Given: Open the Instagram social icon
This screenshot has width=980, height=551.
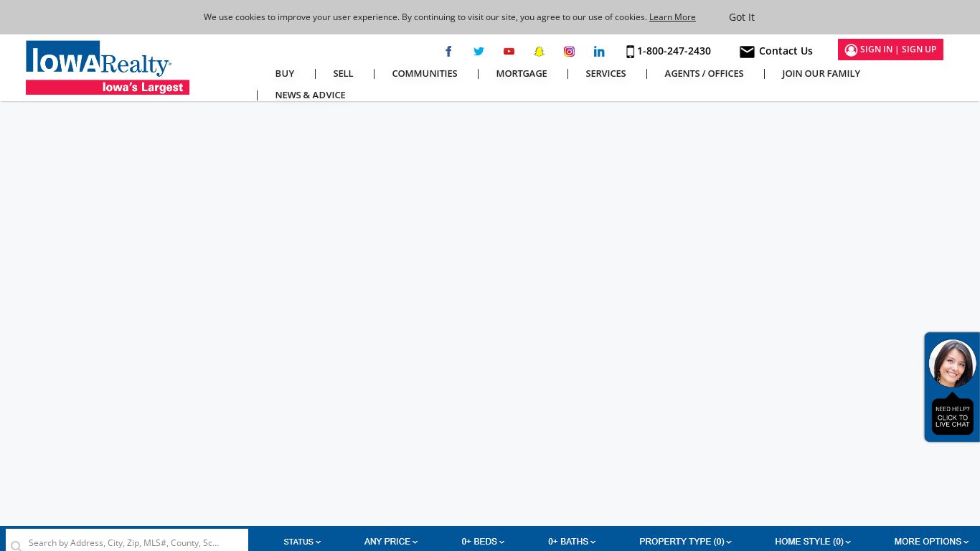Looking at the screenshot, I should pyautogui.click(x=569, y=51).
